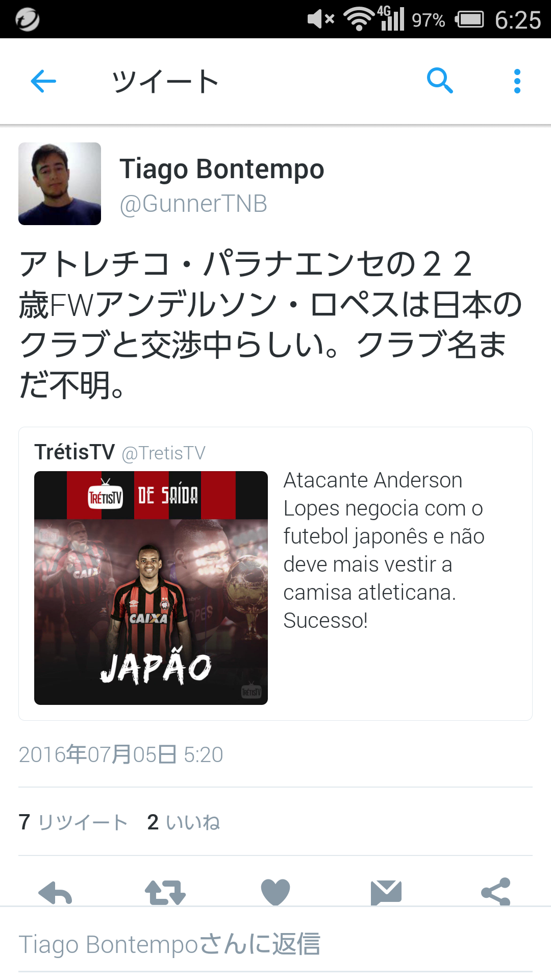View the JAPÃO quoted tweet image
The image size is (551, 980).
[x=151, y=588]
